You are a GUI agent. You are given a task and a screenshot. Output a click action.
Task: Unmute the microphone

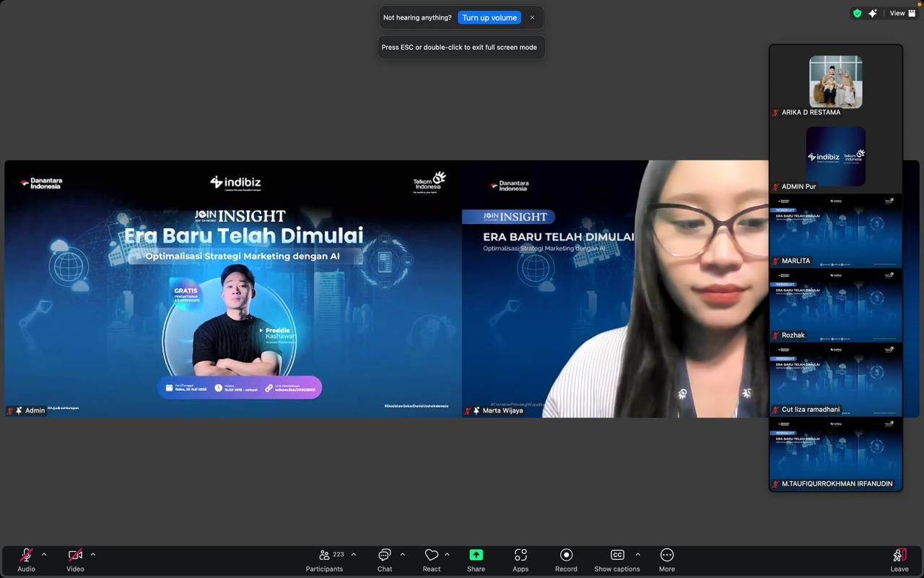click(x=26, y=556)
